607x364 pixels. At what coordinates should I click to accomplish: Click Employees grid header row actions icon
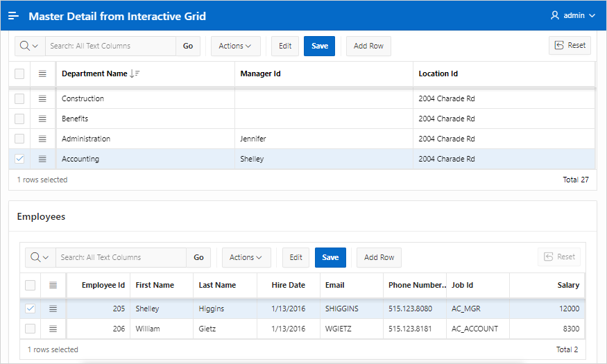click(53, 285)
